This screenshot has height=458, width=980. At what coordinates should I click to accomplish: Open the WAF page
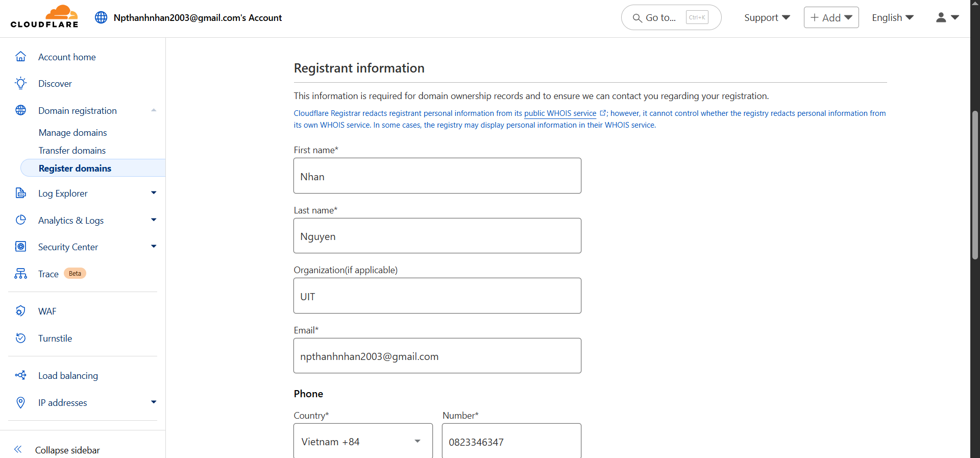(x=47, y=311)
